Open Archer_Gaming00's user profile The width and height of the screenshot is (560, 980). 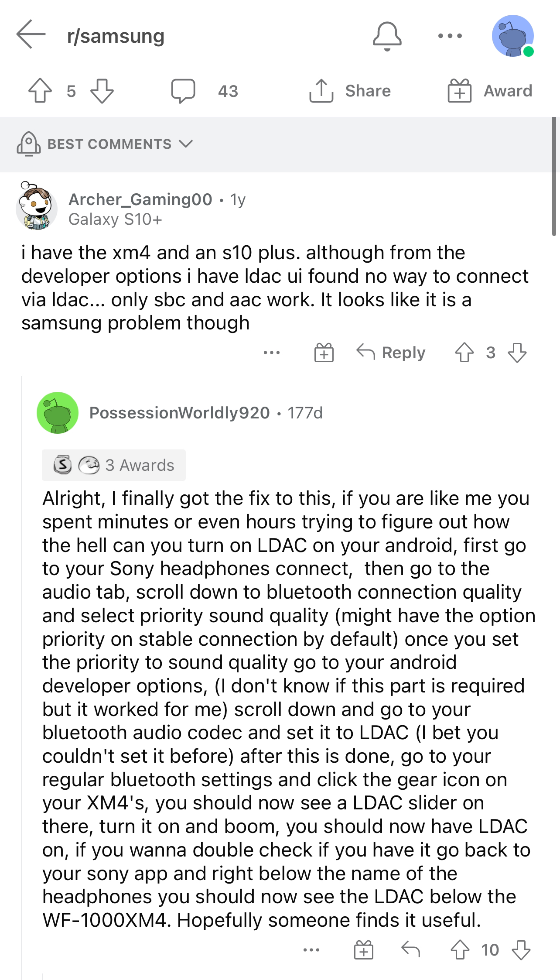pos(140,199)
